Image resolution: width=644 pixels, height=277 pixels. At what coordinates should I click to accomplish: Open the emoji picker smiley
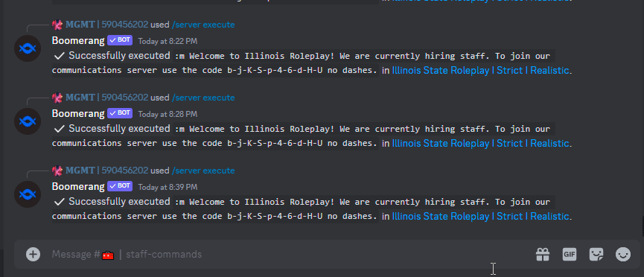click(x=623, y=255)
